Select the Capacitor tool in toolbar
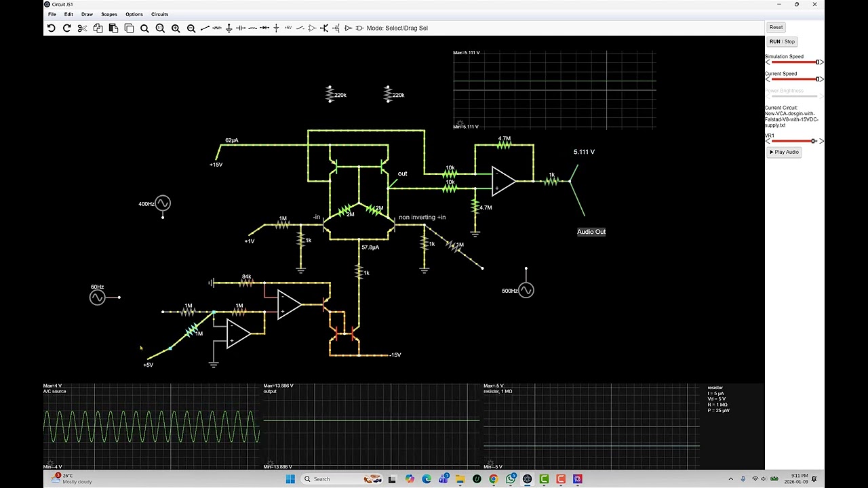Screen dimensions: 868x488 pyautogui.click(x=241, y=28)
